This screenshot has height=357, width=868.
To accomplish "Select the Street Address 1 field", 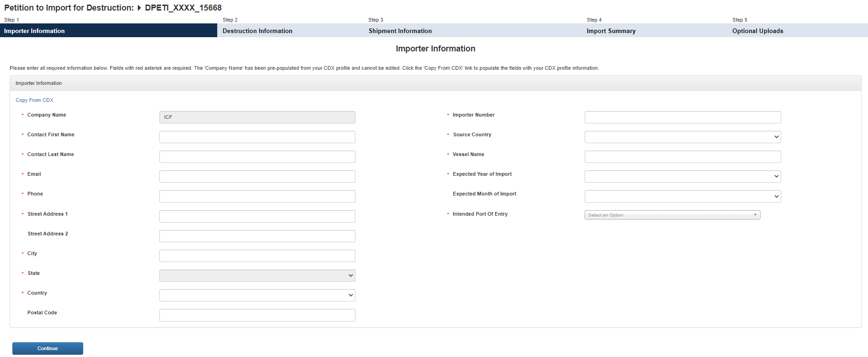I will tap(257, 216).
